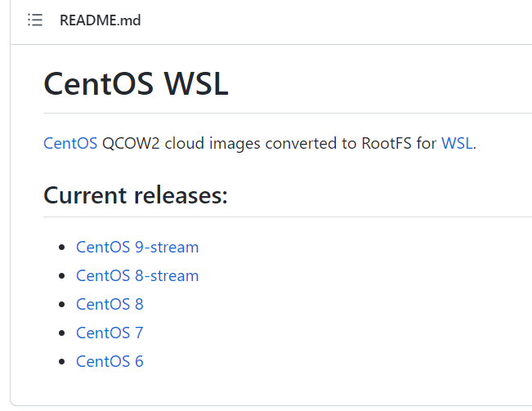Image resolution: width=532 pixels, height=411 pixels.
Task: Click the Current releases heading
Action: pyautogui.click(x=136, y=195)
